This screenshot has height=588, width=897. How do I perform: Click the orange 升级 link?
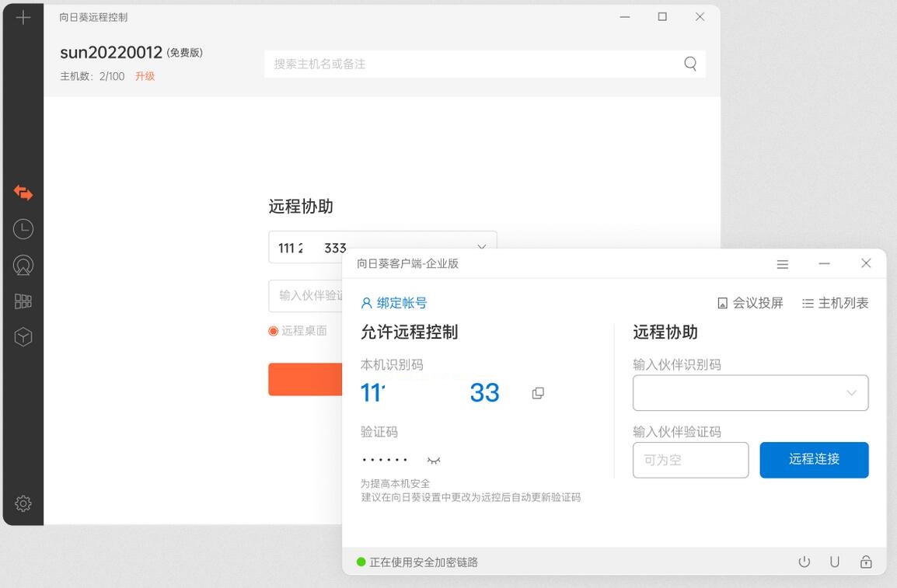point(145,76)
